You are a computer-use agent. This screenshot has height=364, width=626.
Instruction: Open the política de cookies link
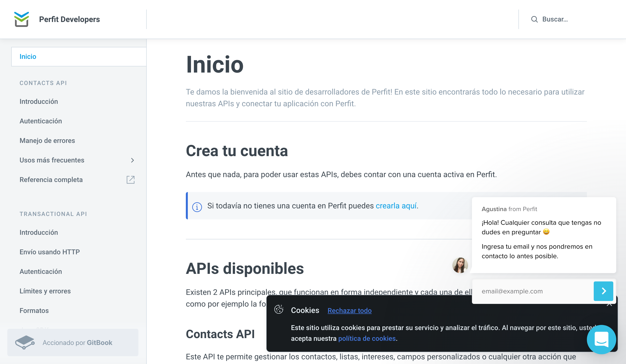coord(367,338)
